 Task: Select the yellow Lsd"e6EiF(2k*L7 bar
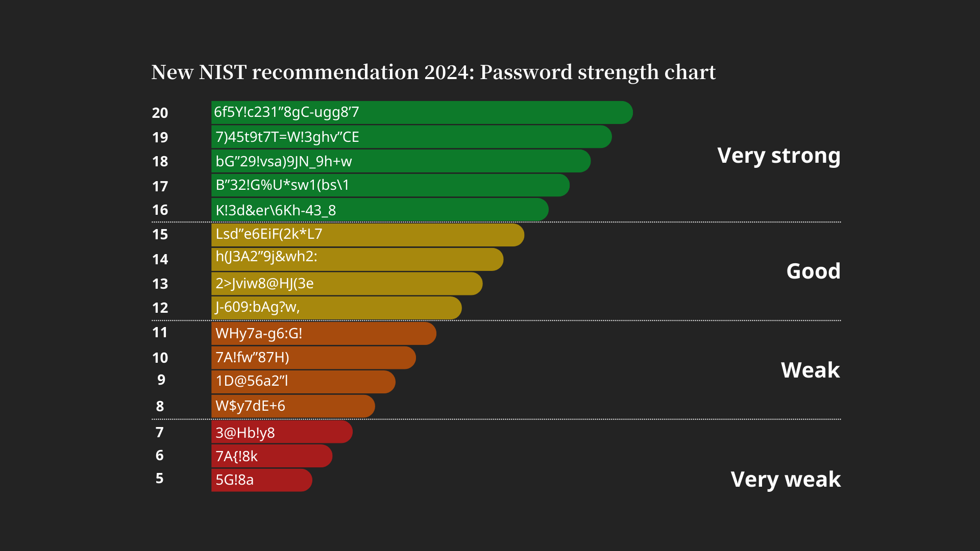point(368,235)
